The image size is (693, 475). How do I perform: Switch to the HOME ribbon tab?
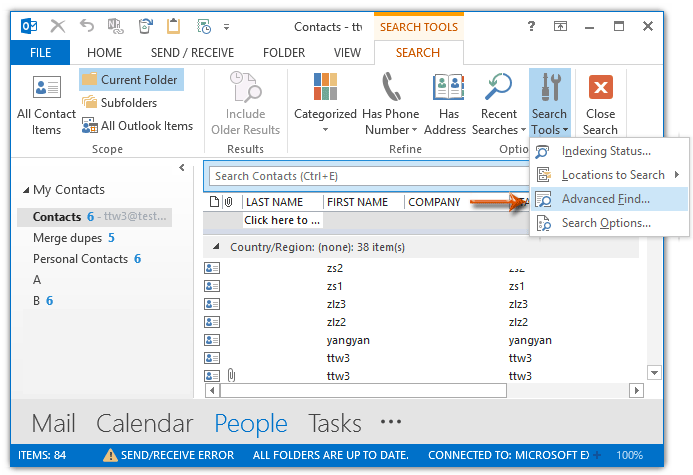pos(105,52)
